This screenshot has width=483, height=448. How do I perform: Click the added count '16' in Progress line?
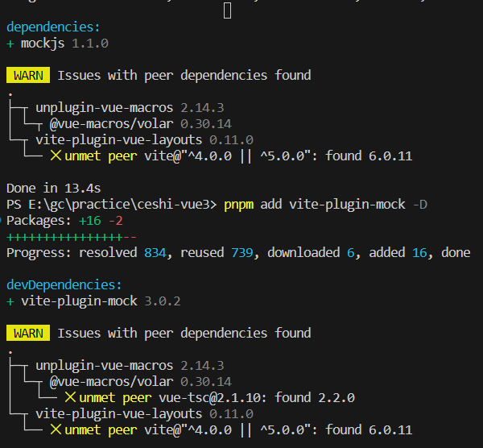tap(421, 253)
